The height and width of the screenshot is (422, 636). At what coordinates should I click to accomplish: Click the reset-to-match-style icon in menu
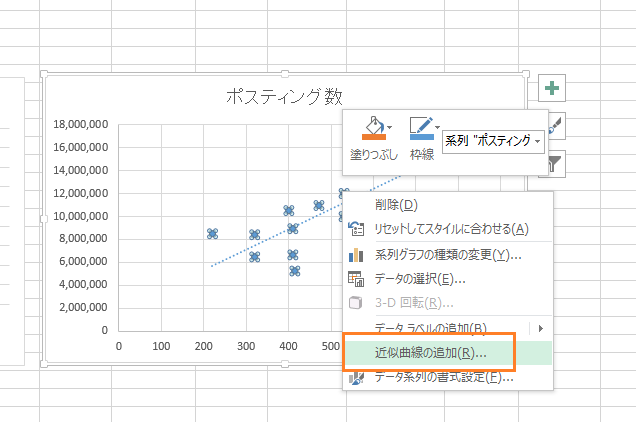pos(356,229)
